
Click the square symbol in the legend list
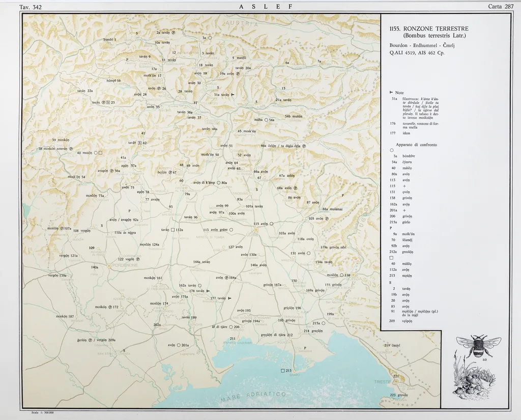[391, 257]
